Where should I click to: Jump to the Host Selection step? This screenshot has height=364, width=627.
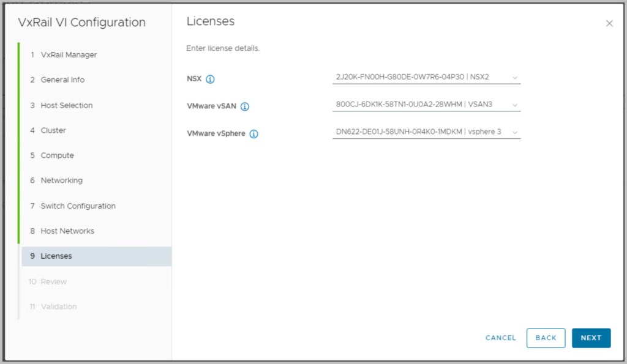click(x=66, y=105)
